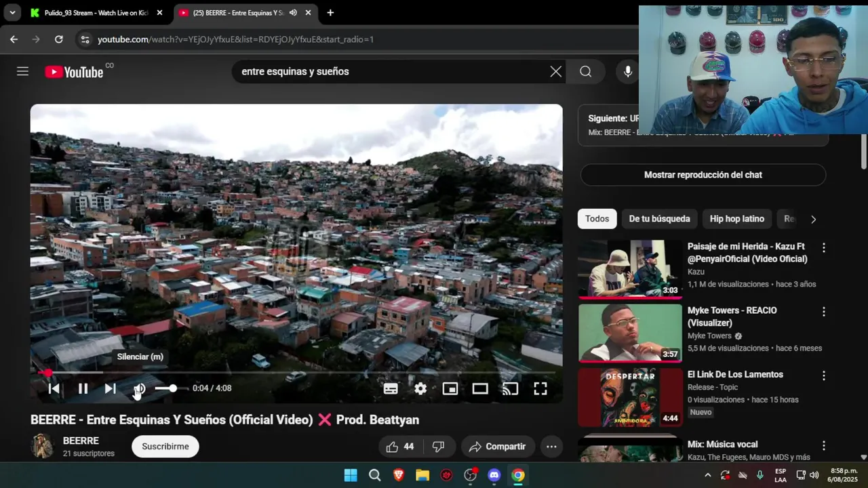Pause the playing video
The width and height of the screenshot is (868, 488).
[x=83, y=388]
